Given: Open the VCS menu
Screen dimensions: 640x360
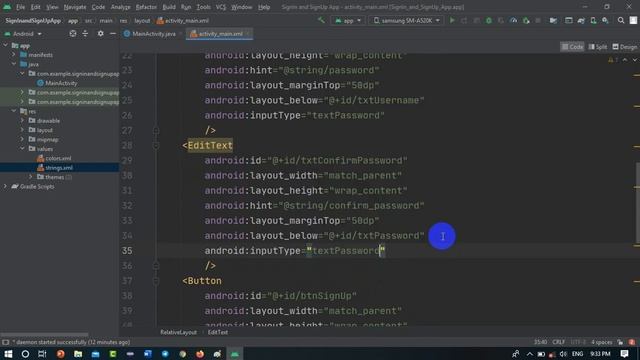Looking at the screenshot, I should click(x=221, y=7).
